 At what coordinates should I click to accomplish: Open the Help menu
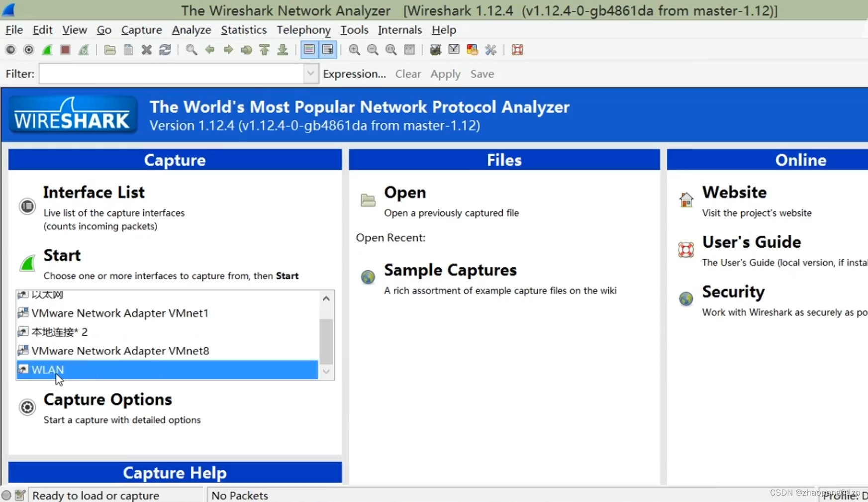tap(444, 30)
